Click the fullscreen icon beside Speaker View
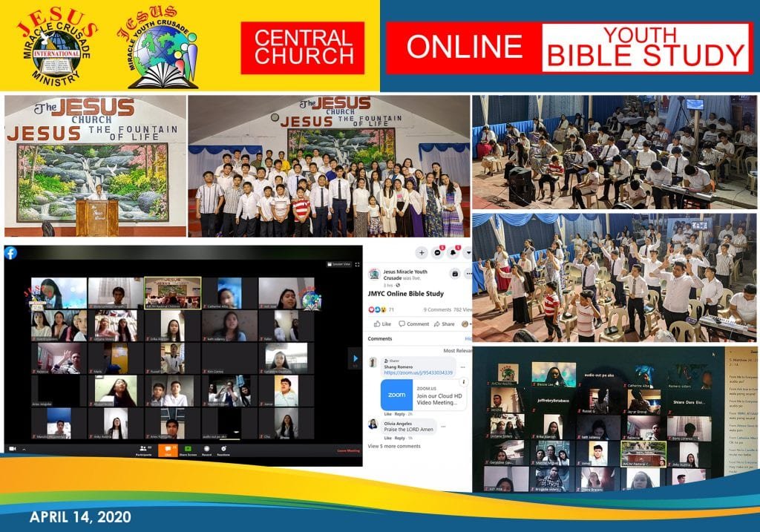Image resolution: width=760 pixels, height=532 pixels. [358, 264]
